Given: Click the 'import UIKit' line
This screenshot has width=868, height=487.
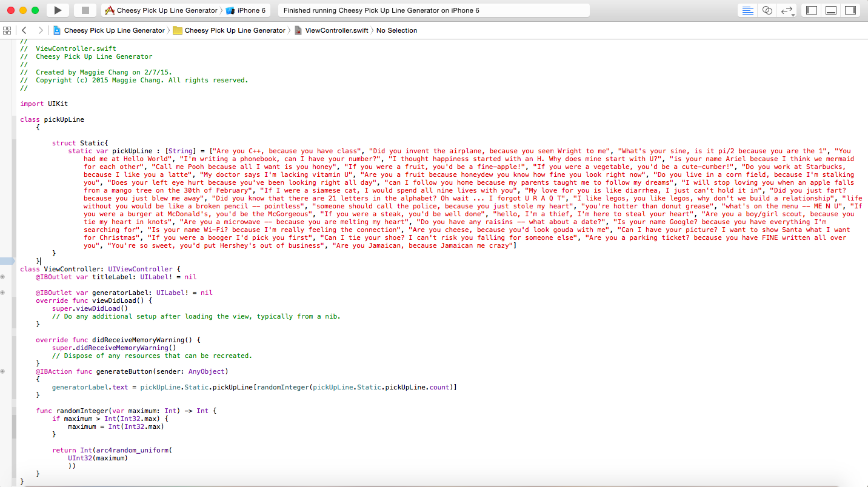Looking at the screenshot, I should pos(44,104).
